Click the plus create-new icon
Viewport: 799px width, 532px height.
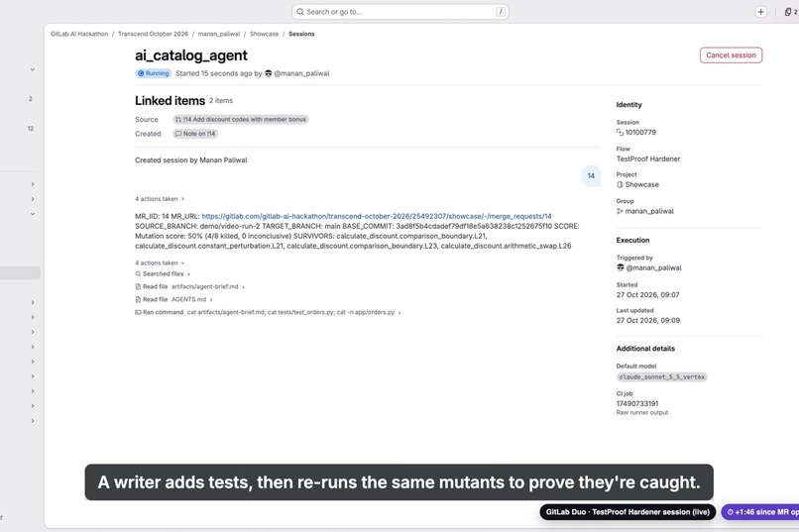coord(760,12)
